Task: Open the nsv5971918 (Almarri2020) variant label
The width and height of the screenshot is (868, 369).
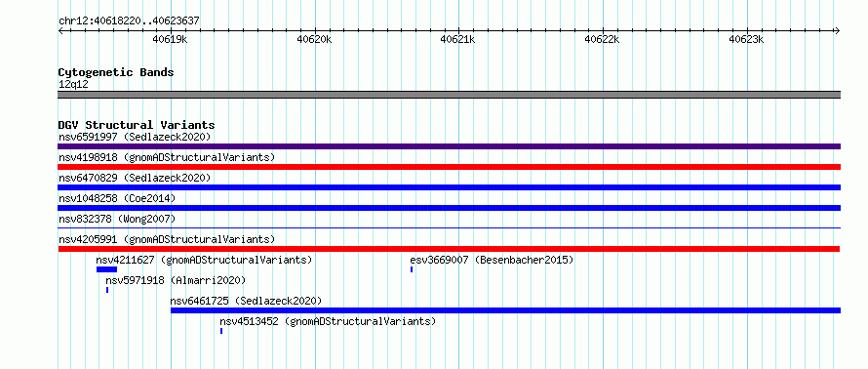Action: 176,280
